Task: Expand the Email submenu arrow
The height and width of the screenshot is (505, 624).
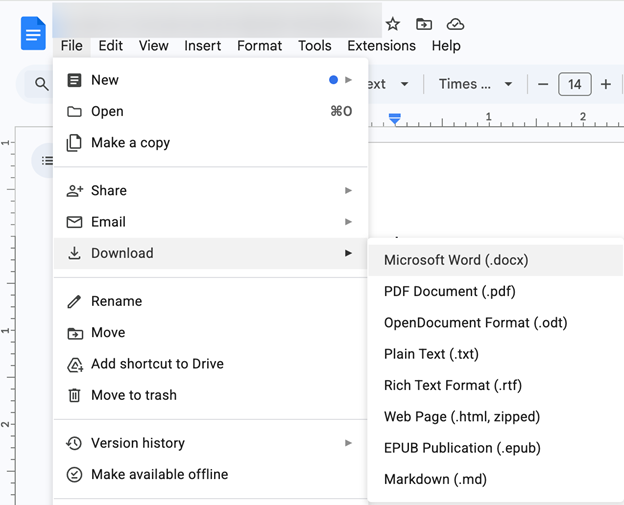Action: [x=348, y=222]
